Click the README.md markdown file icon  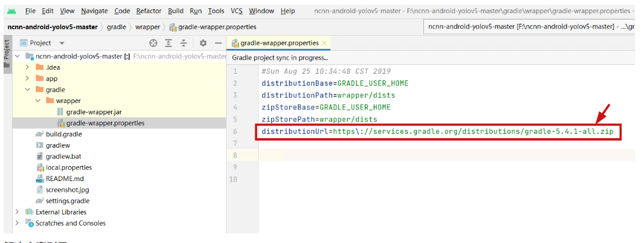pos(40,179)
